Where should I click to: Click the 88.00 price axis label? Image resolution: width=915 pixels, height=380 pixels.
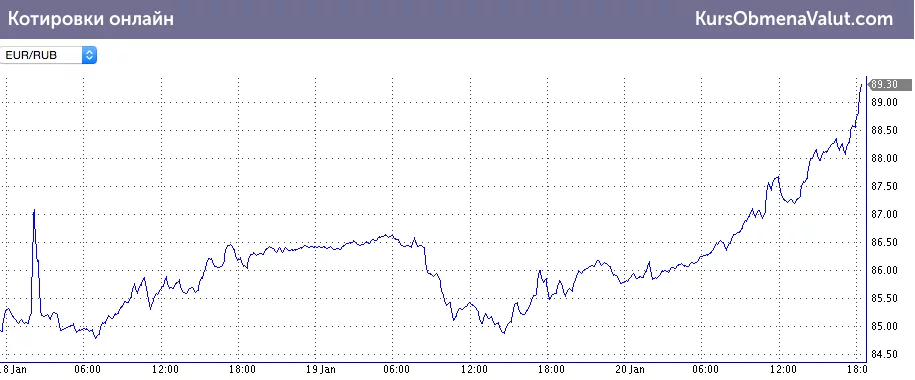pyautogui.click(x=884, y=159)
